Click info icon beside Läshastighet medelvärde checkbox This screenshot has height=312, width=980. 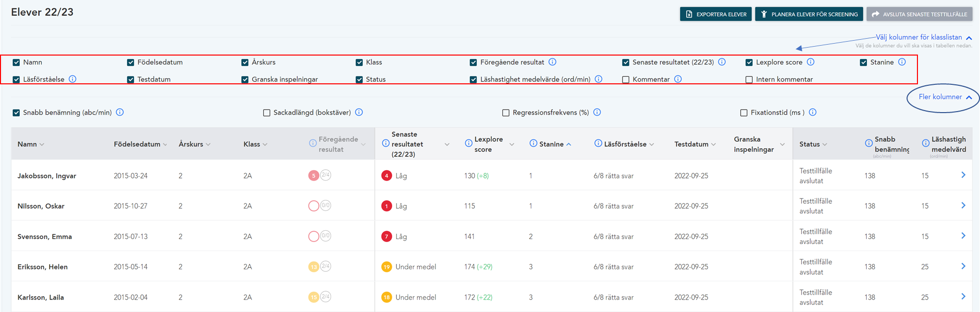(599, 79)
